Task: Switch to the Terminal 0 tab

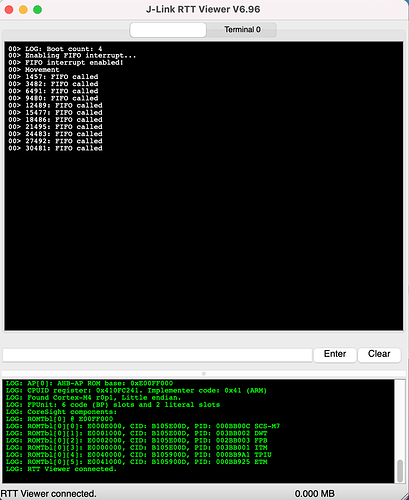Action: pos(242,30)
